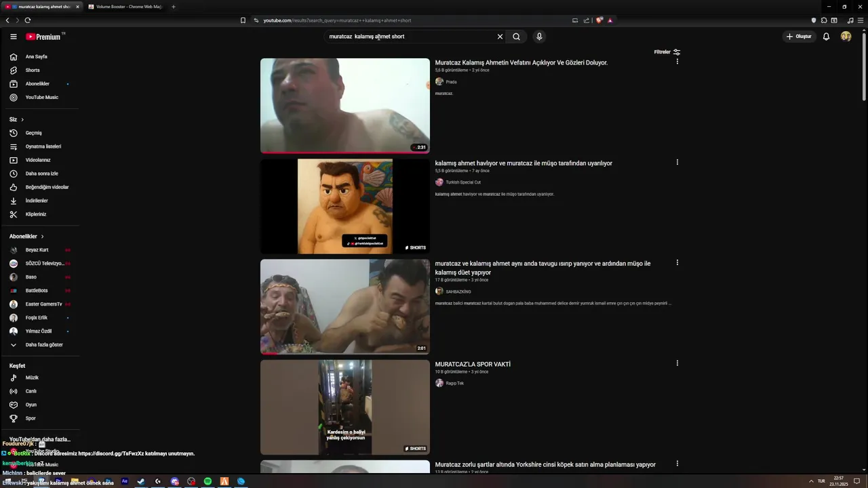Play the kalamış ahmet havlıyor Shorts thumbnail
The height and width of the screenshot is (488, 868).
click(x=345, y=206)
